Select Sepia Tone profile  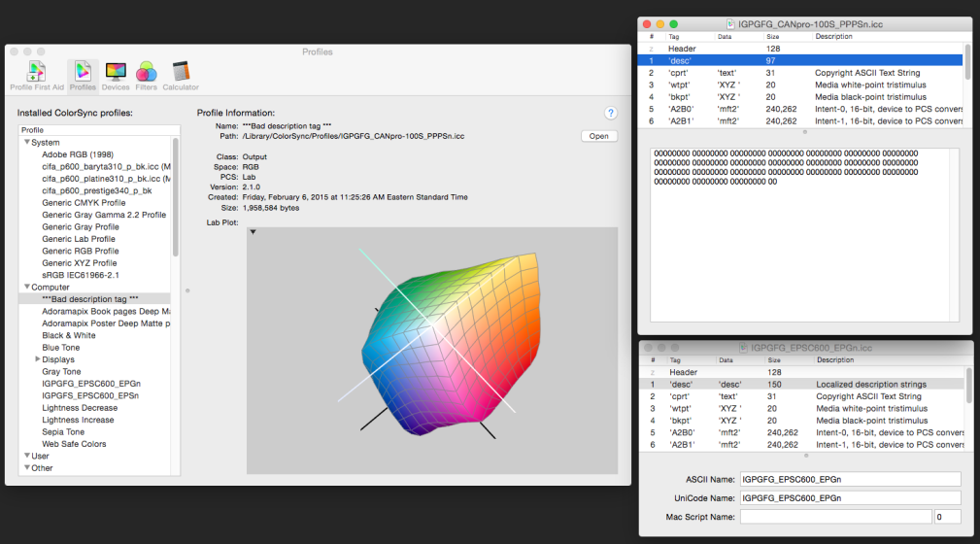pyautogui.click(x=63, y=431)
